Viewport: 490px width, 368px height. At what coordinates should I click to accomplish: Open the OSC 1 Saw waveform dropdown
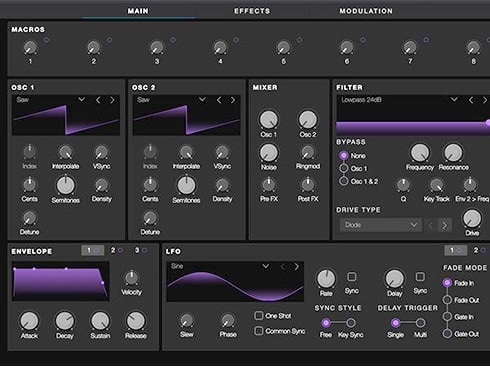[81, 99]
